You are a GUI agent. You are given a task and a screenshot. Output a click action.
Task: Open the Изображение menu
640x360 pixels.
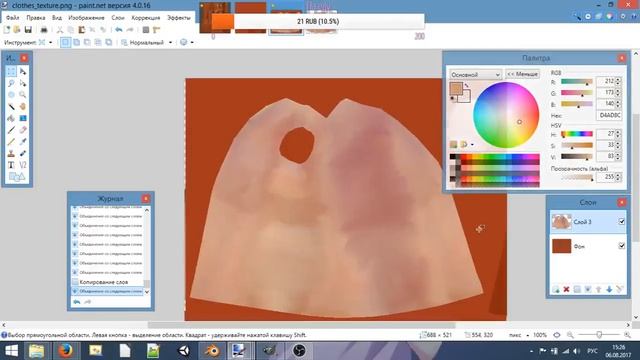pos(86,18)
